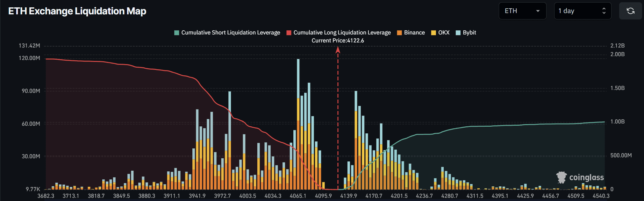This screenshot has height=201, width=644.
Task: Toggle Cumulative Short Liquidation Leverage legend
Action: [230, 33]
